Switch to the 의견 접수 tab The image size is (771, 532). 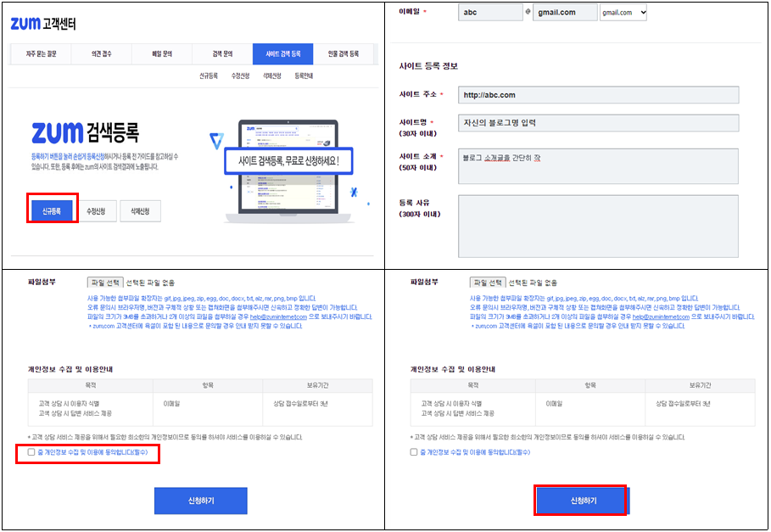click(101, 54)
